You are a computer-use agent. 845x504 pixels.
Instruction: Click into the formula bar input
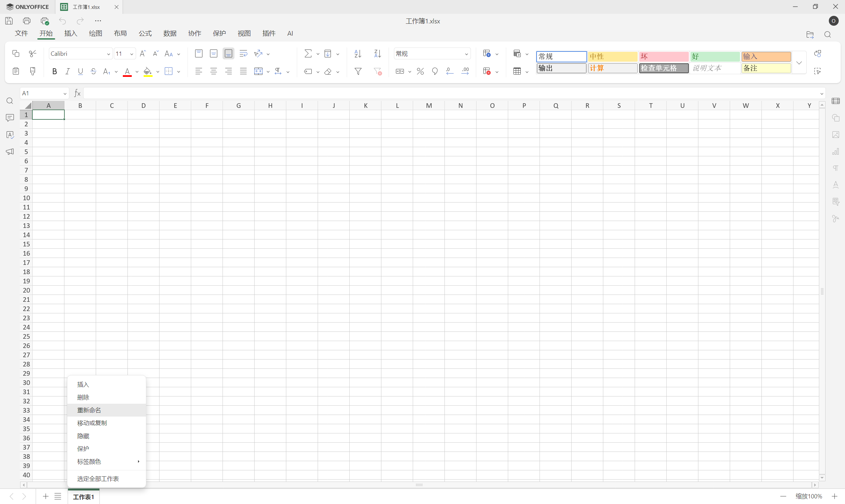pos(442,93)
